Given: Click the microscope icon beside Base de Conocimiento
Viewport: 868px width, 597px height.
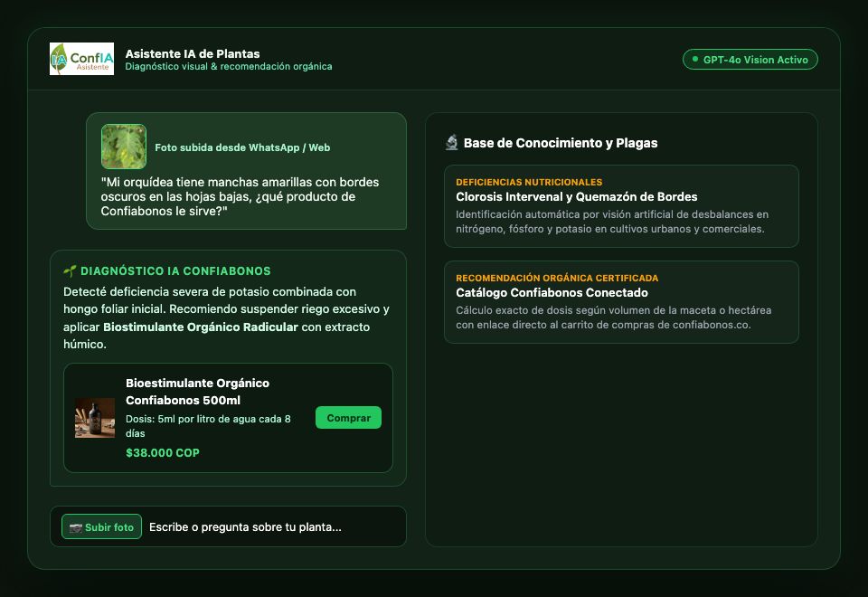Looking at the screenshot, I should [452, 143].
